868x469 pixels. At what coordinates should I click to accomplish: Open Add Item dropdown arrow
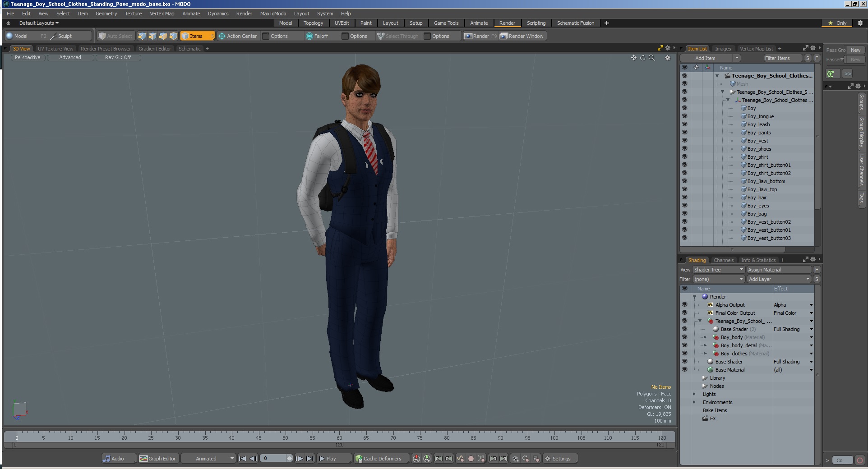coord(737,58)
